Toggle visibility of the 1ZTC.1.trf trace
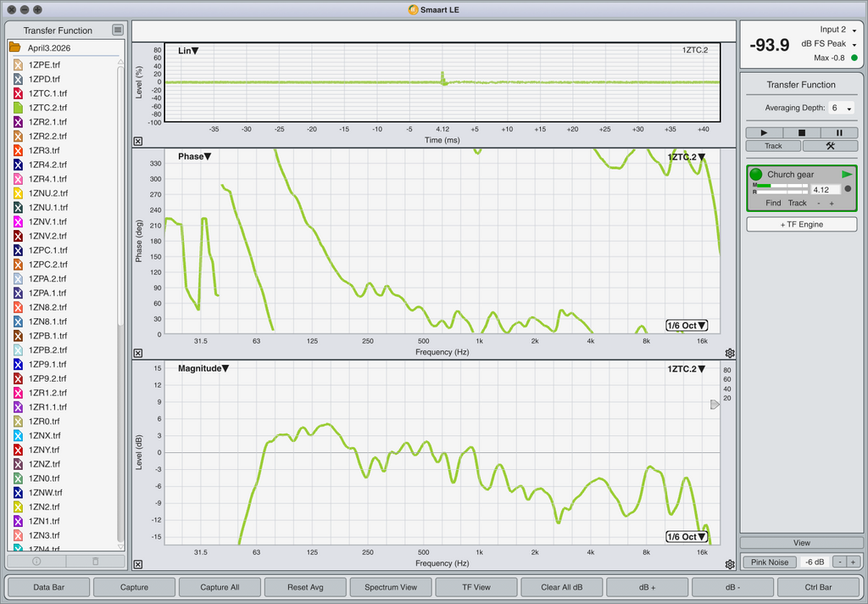868x604 pixels. (x=18, y=93)
